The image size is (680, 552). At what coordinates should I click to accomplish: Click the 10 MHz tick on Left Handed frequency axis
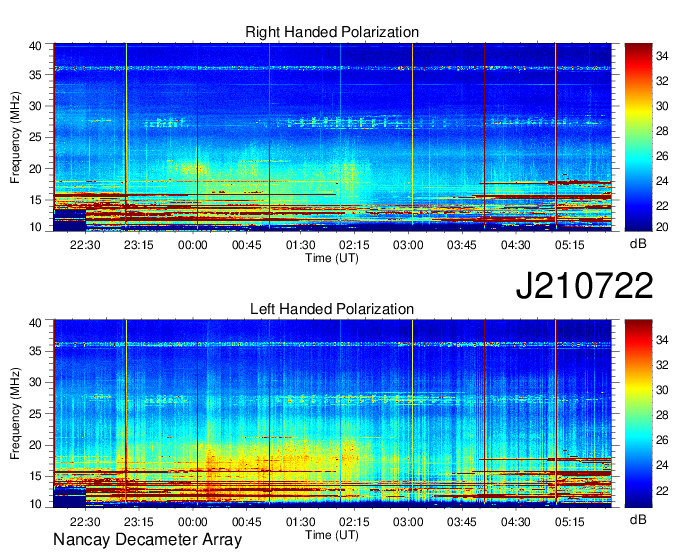tap(35, 503)
